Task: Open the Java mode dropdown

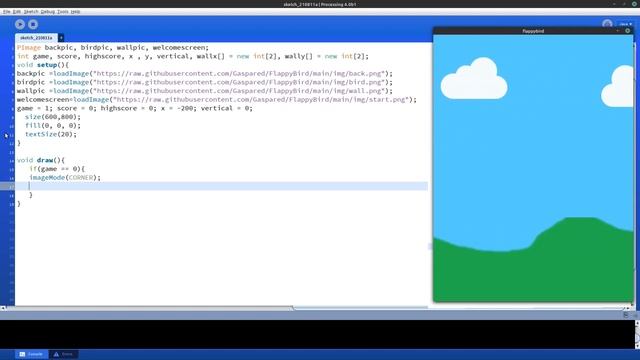Action: click(x=625, y=24)
